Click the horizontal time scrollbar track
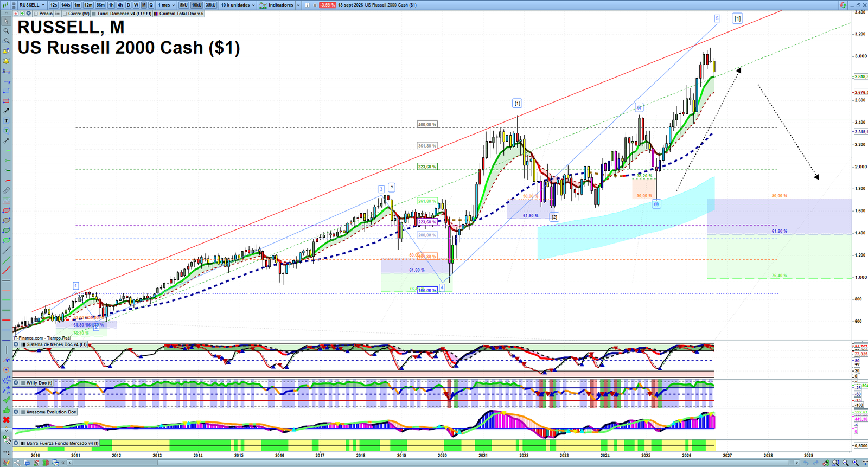Viewport: 868px width, 467px height. pos(434,463)
